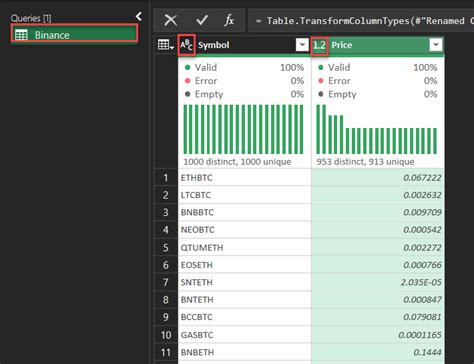Select the price 0.0001165 cell
474x364 pixels.
[377, 335]
